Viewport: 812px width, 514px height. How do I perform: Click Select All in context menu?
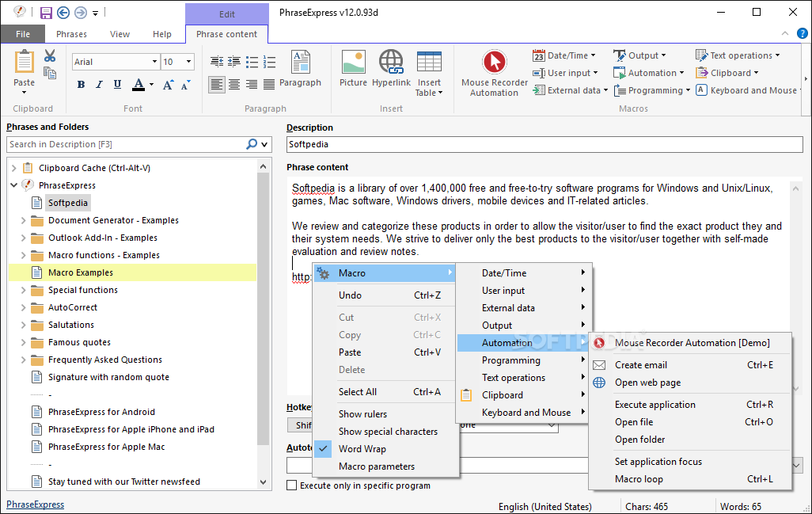pyautogui.click(x=385, y=392)
